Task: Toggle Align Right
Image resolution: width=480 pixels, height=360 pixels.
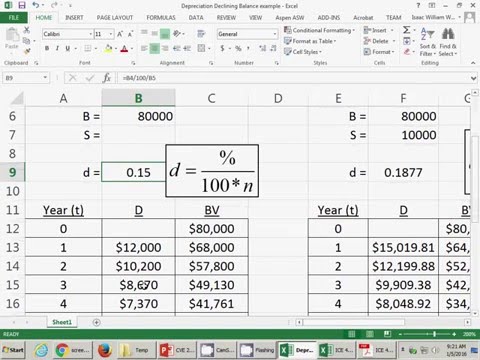Action: click(165, 49)
